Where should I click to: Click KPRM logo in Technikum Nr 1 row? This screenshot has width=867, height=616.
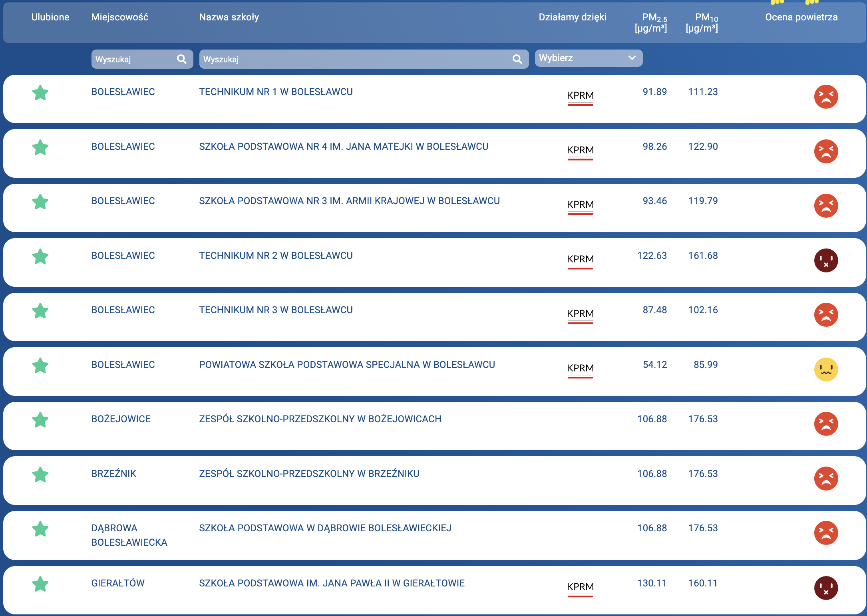[x=581, y=98]
